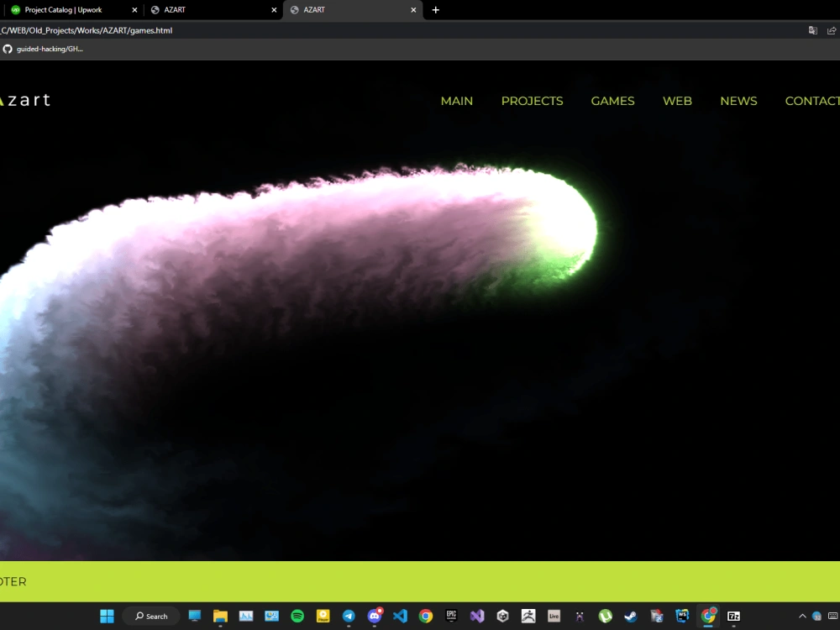This screenshot has width=840, height=630.
Task: Open the NEWS page
Action: pyautogui.click(x=738, y=101)
